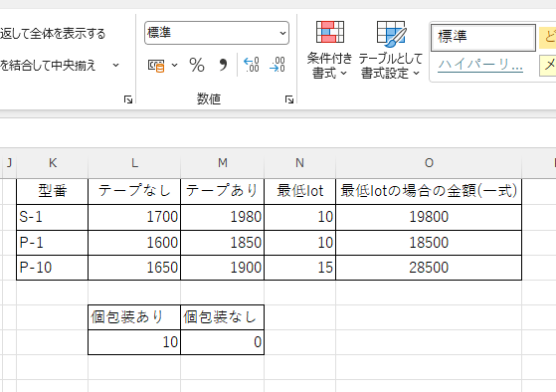Select the value 10 under 個包装あり
The height and width of the screenshot is (392, 556).
pos(134,342)
